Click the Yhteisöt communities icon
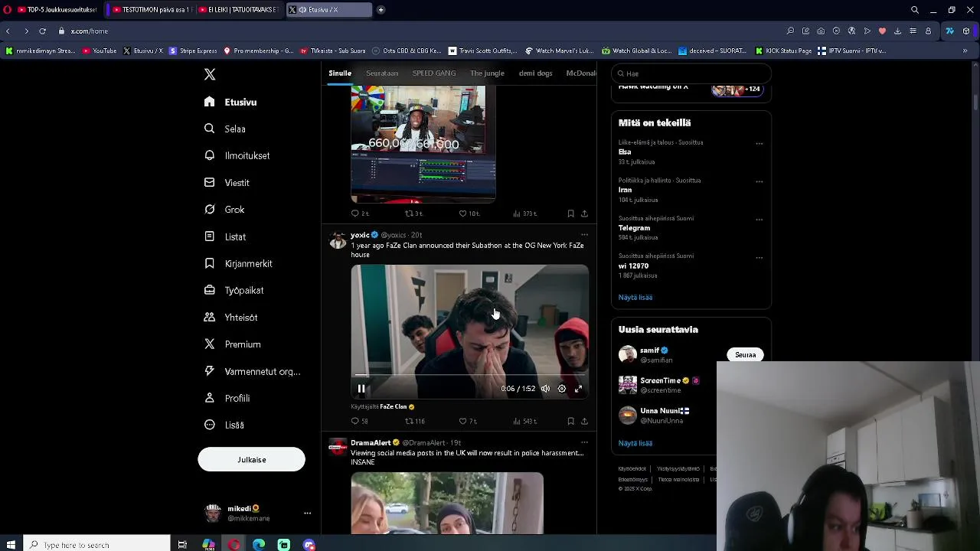 point(209,317)
